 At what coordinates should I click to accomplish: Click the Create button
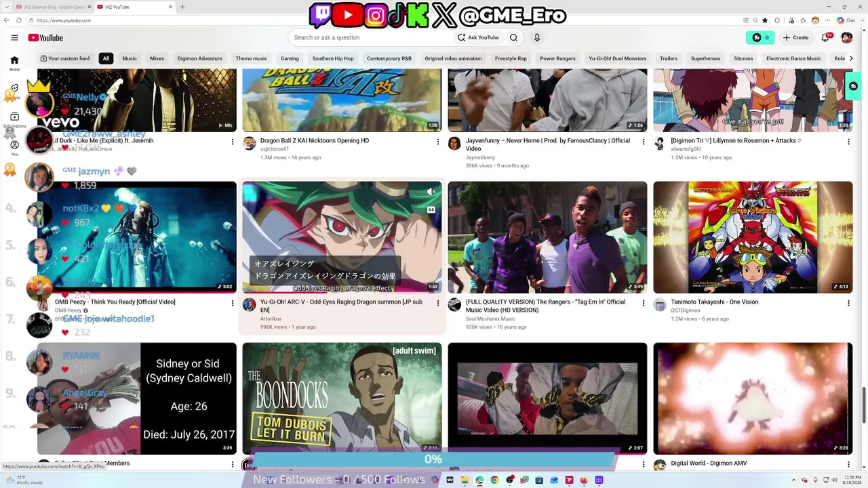[796, 38]
